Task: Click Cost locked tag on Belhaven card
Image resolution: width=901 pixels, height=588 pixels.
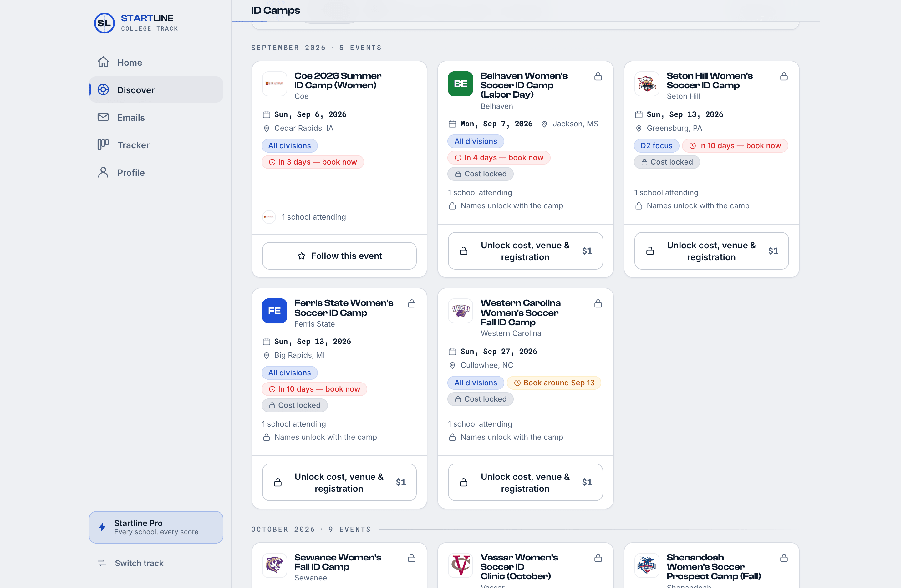Action: tap(481, 174)
